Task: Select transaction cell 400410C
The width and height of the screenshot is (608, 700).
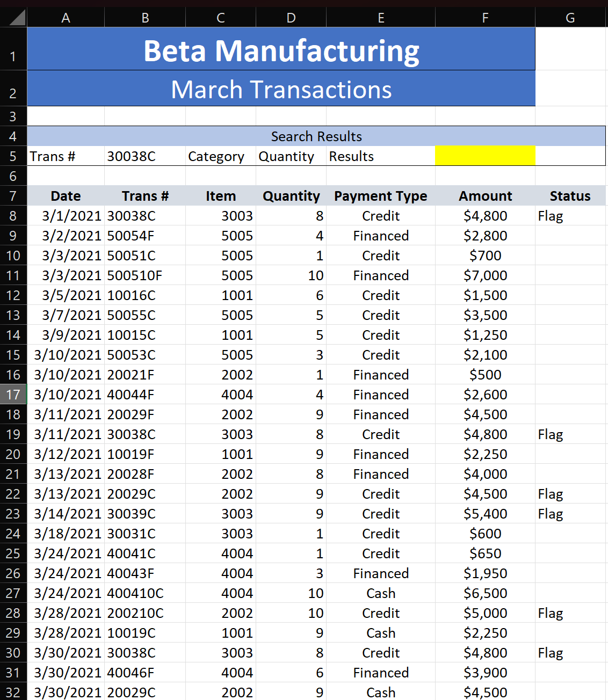Action: coord(145,593)
